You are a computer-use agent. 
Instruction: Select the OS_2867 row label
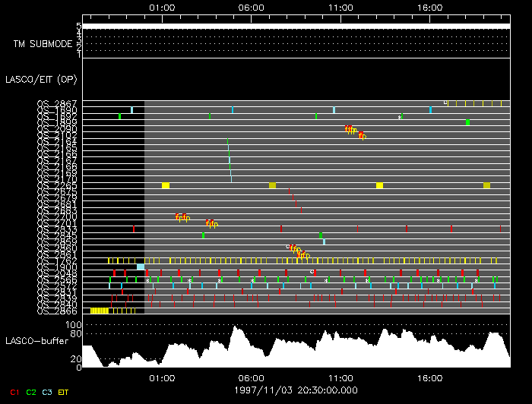tap(57, 104)
